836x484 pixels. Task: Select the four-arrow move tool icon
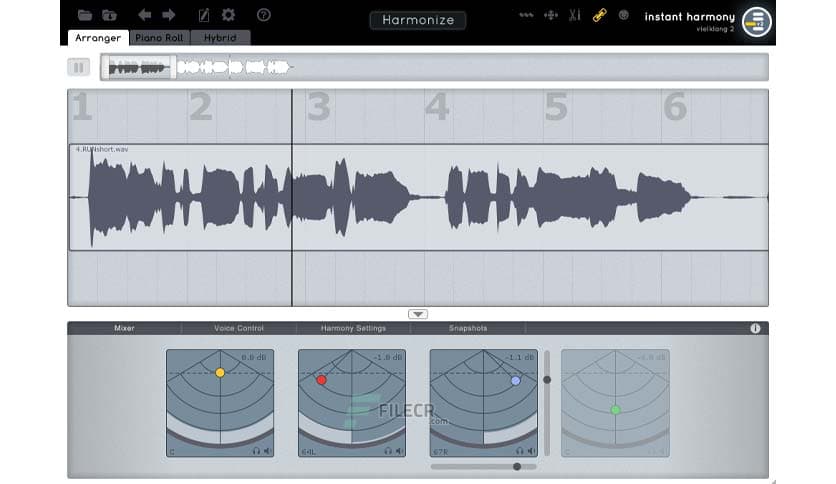[x=551, y=15]
